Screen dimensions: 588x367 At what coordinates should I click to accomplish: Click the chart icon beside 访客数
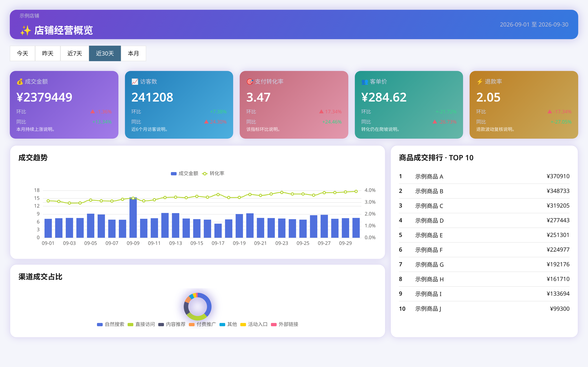[135, 82]
